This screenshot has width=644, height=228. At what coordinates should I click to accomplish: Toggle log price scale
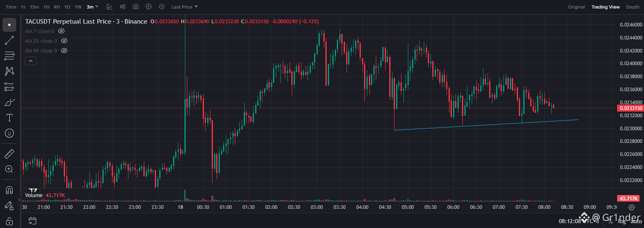coord(622,221)
